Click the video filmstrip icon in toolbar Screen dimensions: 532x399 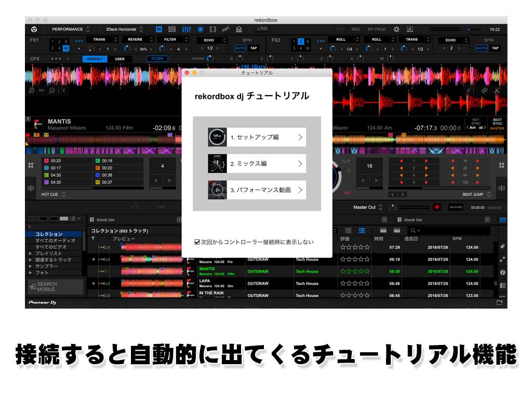coord(213,30)
